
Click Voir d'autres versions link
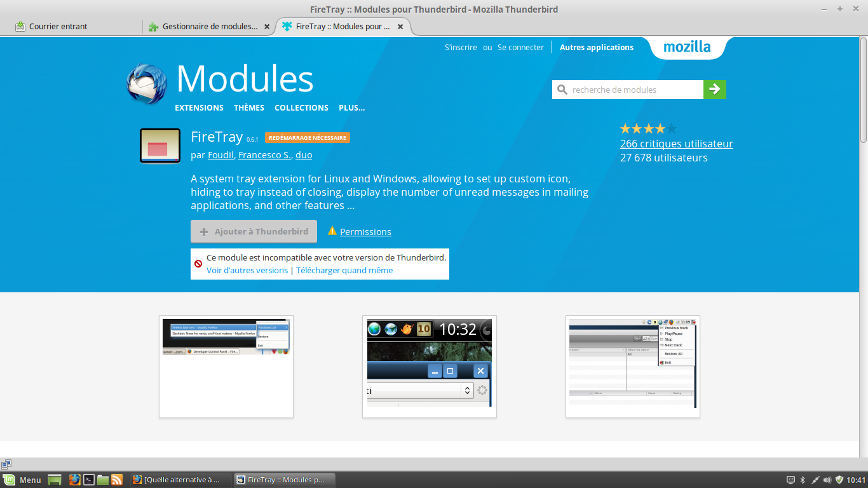pos(247,270)
